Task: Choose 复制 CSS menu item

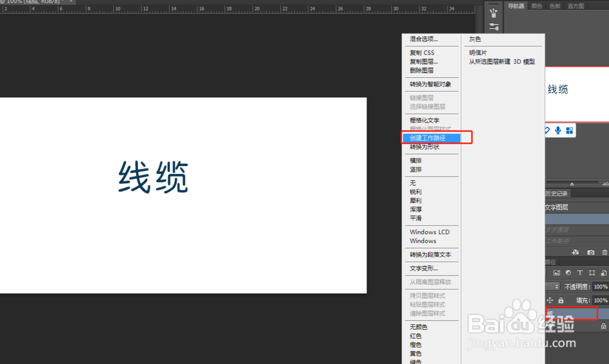Action: pyautogui.click(x=422, y=53)
